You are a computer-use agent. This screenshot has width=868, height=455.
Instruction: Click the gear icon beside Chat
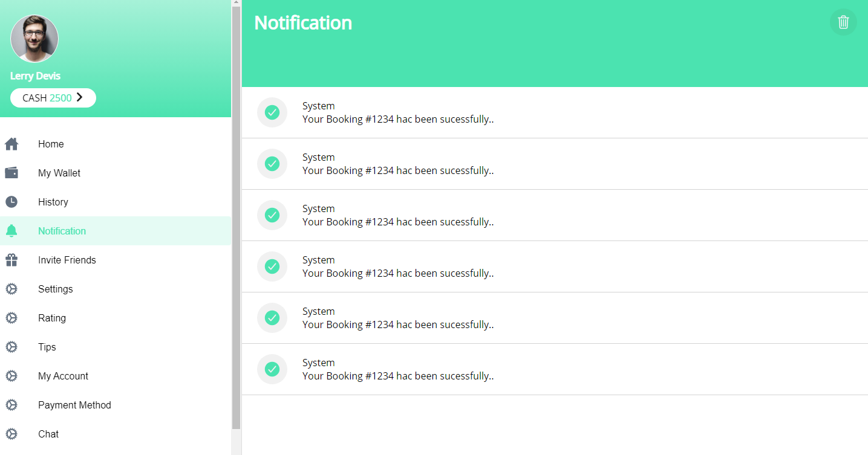tap(11, 434)
